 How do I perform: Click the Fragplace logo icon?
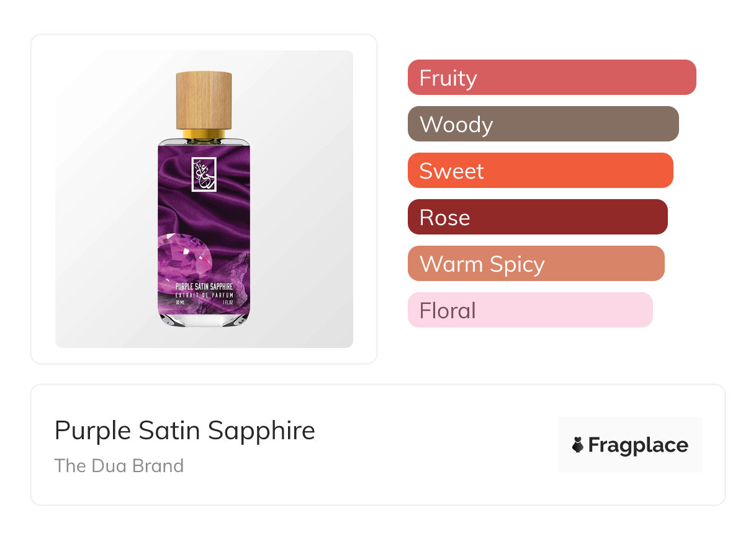[578, 445]
